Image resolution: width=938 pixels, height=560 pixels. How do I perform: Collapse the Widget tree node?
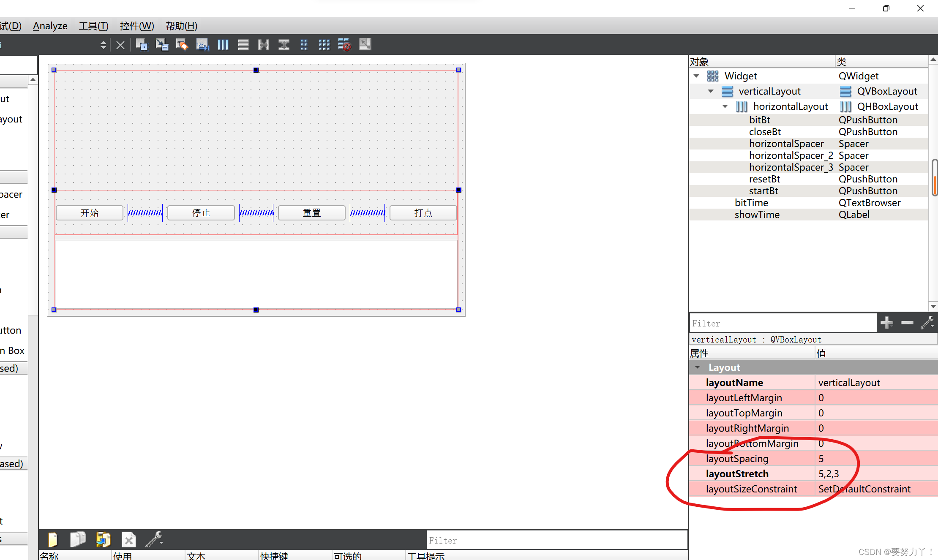[696, 76]
